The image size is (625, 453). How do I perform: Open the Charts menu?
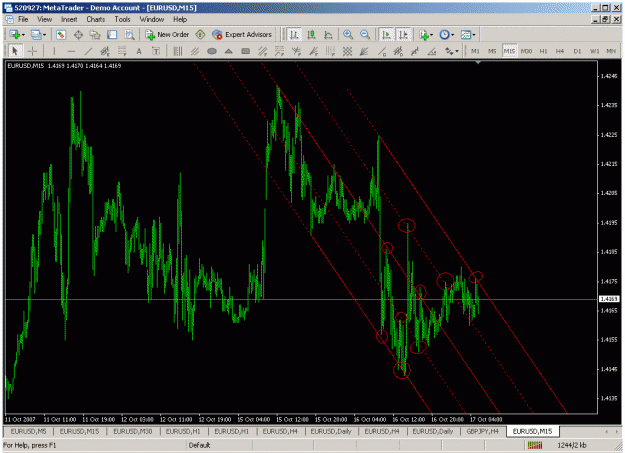tap(96, 19)
